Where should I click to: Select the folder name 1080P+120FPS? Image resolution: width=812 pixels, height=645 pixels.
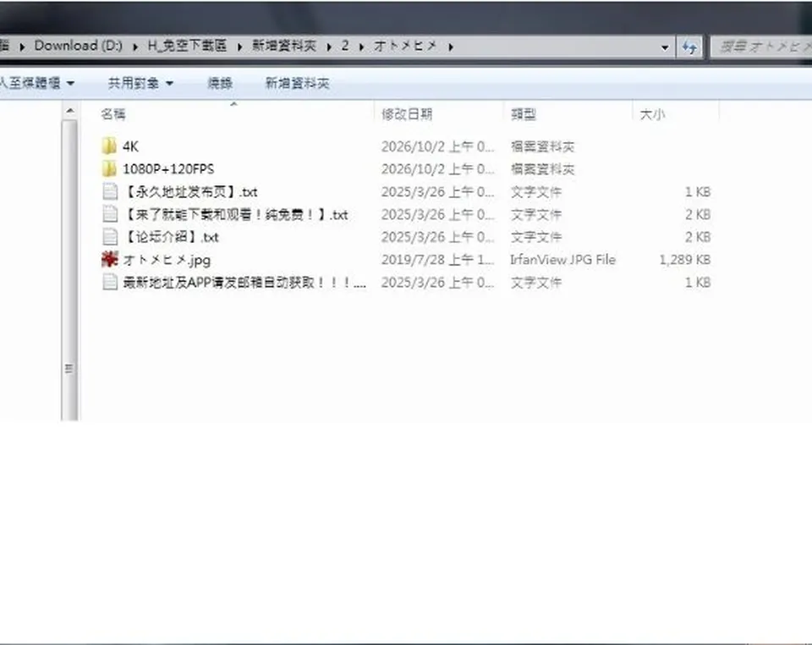tap(168, 169)
